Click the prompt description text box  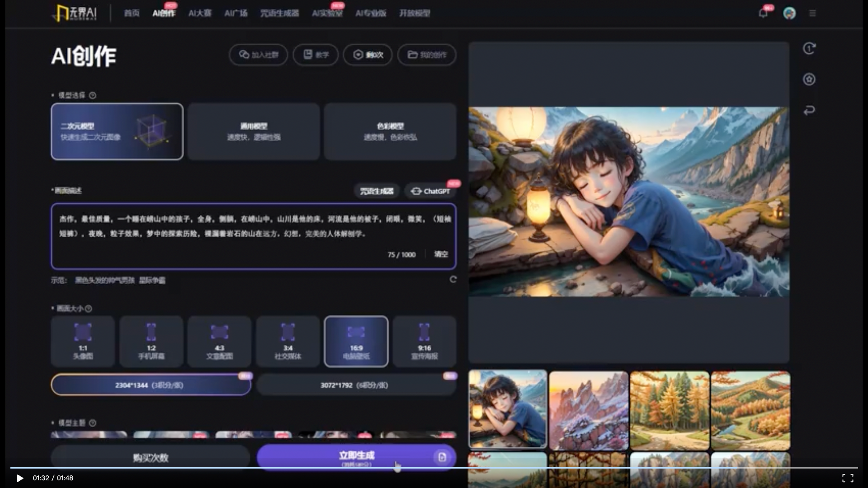click(253, 236)
